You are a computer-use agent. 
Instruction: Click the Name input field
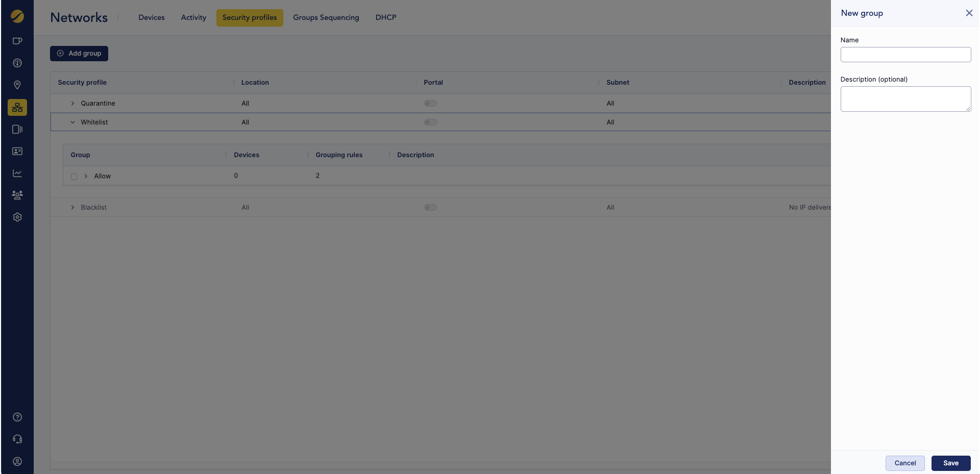coord(905,55)
